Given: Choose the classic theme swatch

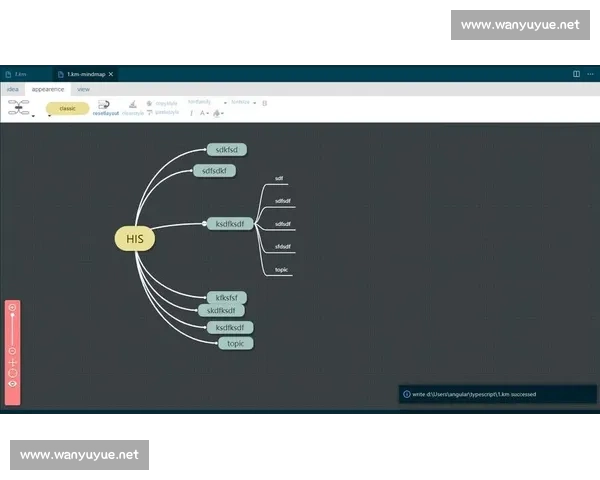Looking at the screenshot, I should point(67,108).
